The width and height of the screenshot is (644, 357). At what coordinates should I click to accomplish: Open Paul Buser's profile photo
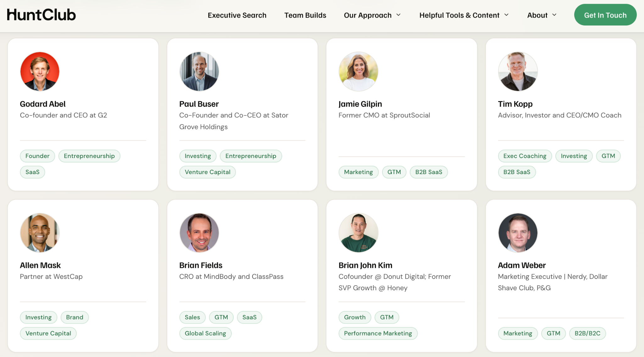pyautogui.click(x=199, y=71)
